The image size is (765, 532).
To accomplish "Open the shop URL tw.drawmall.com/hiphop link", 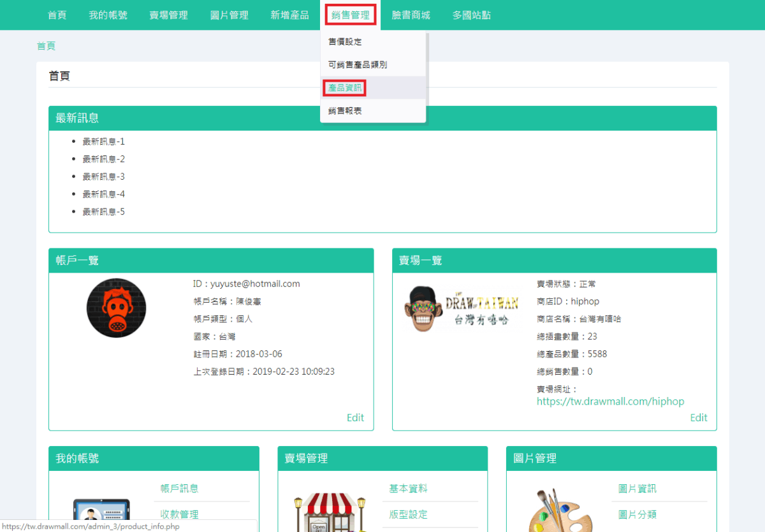I will (x=610, y=401).
